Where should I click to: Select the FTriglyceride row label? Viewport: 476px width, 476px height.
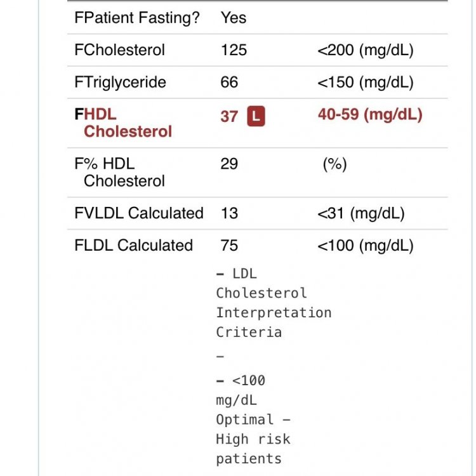[x=120, y=82]
